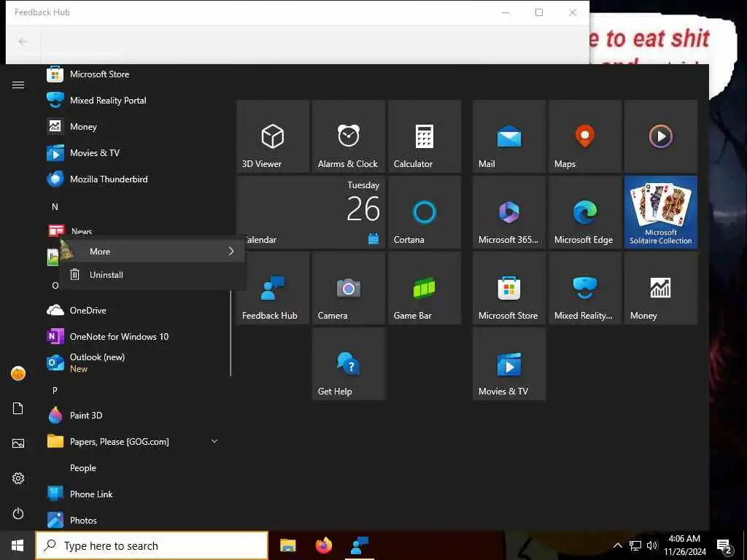Open the Game Bar tile
Viewport: 747px width, 560px height.
tap(425, 288)
